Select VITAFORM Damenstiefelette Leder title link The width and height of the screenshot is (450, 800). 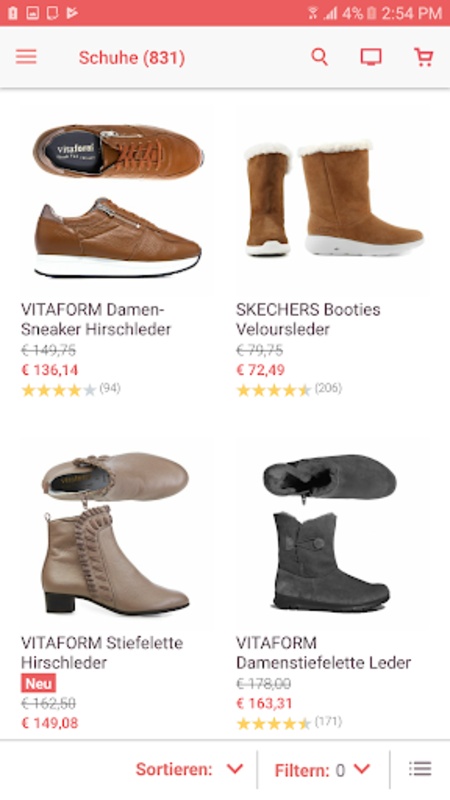pos(323,653)
